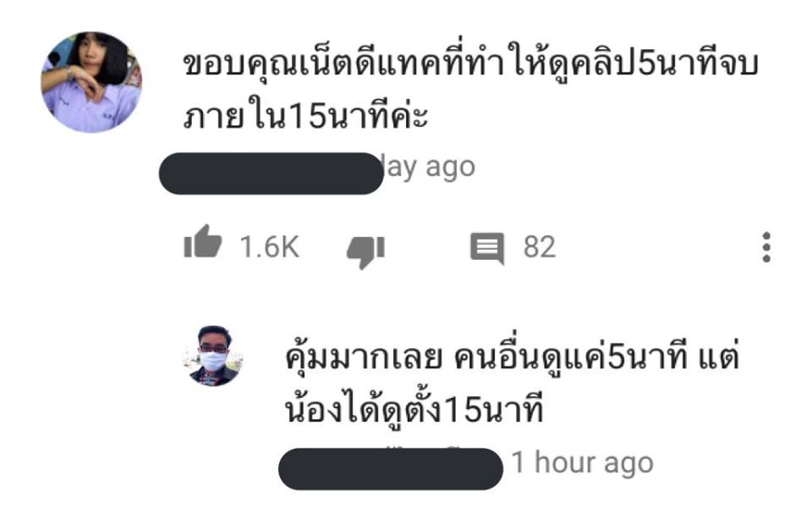The height and width of the screenshot is (508, 812).
Task: Click the "day ago" timestamp
Action: (x=429, y=168)
